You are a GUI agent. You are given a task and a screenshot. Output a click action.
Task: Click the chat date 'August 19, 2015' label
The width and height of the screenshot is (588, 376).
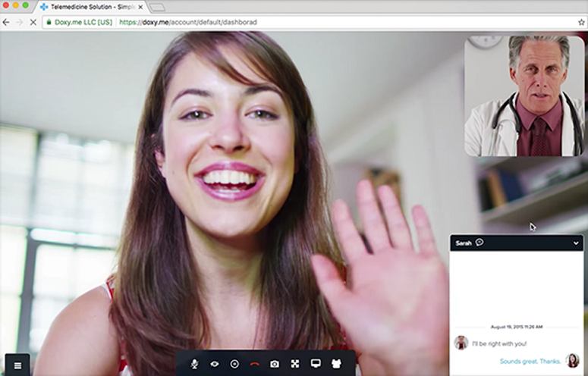pyautogui.click(x=517, y=327)
